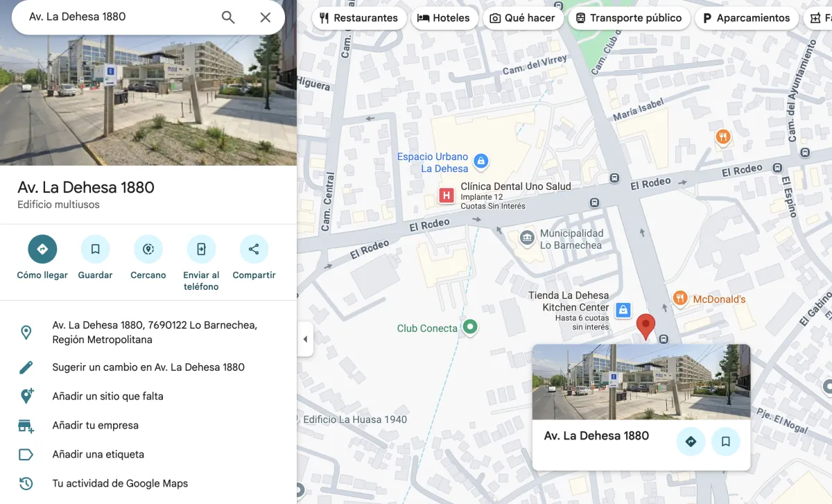Click the McDonald's restaurant icon
The image size is (832, 504).
680,299
